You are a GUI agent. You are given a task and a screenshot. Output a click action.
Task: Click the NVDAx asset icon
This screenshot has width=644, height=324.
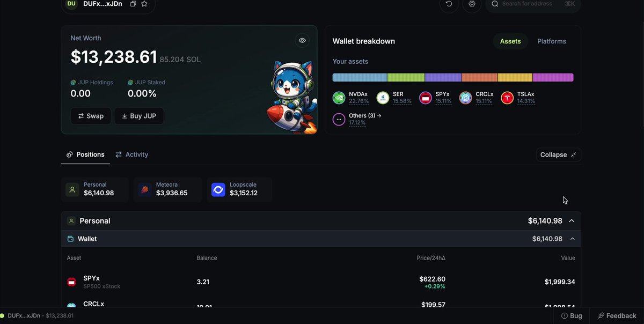coord(339,98)
